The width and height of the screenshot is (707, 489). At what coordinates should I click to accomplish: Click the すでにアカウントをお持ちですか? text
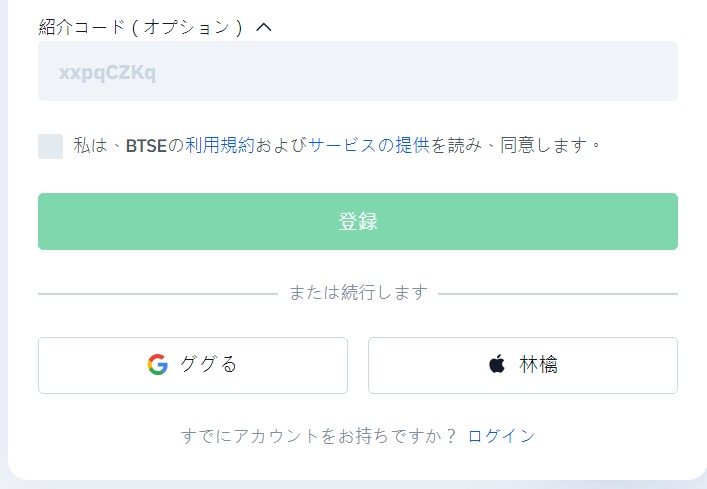pos(319,436)
